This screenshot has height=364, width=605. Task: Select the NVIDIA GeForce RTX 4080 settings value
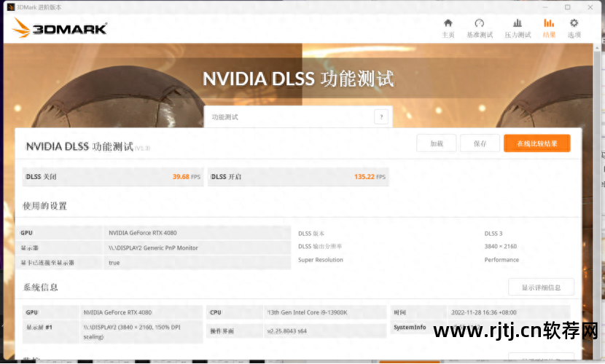coord(143,233)
